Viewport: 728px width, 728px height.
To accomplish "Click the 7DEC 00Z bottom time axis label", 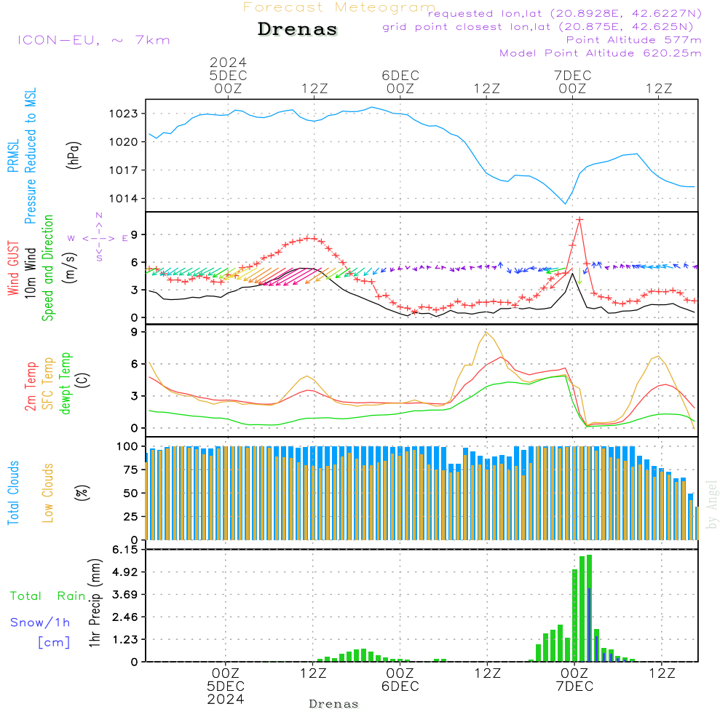I will (x=575, y=680).
